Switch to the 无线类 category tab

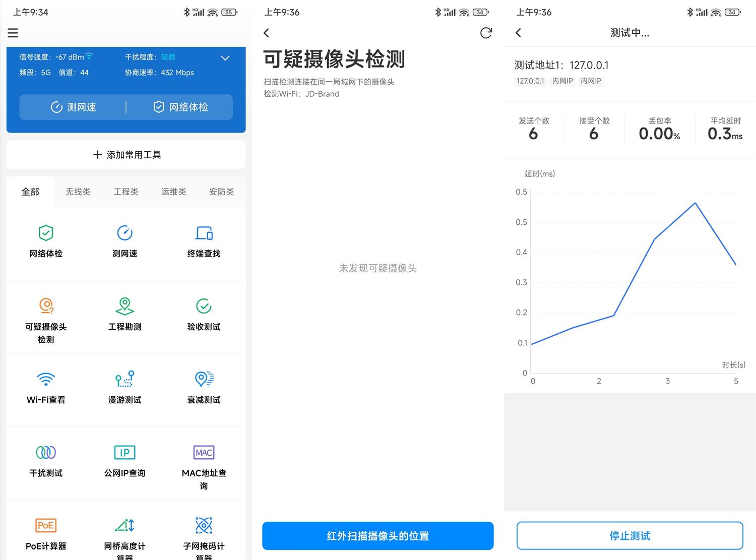(x=78, y=192)
